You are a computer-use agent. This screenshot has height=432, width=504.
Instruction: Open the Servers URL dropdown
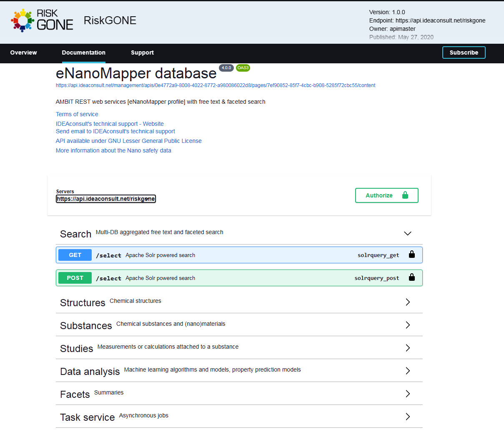point(105,199)
